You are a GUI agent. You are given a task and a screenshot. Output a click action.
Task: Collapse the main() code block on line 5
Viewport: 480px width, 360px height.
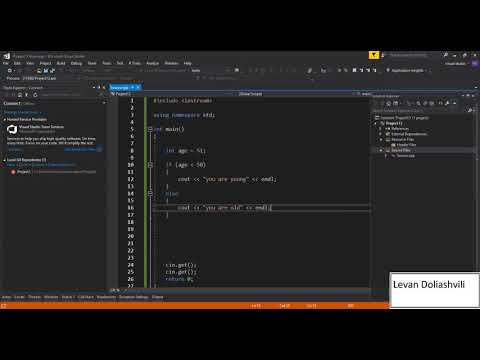(150, 129)
